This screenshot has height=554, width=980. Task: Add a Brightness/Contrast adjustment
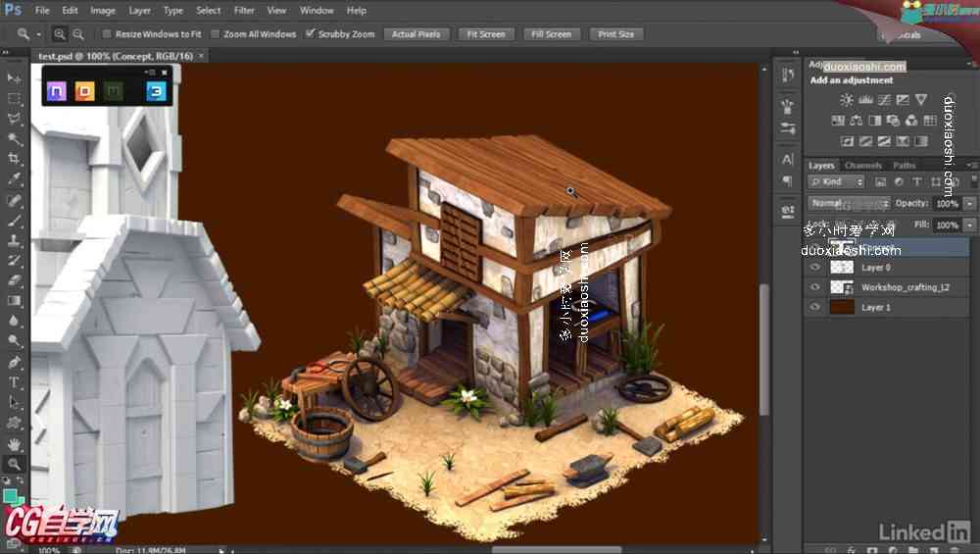tap(847, 100)
